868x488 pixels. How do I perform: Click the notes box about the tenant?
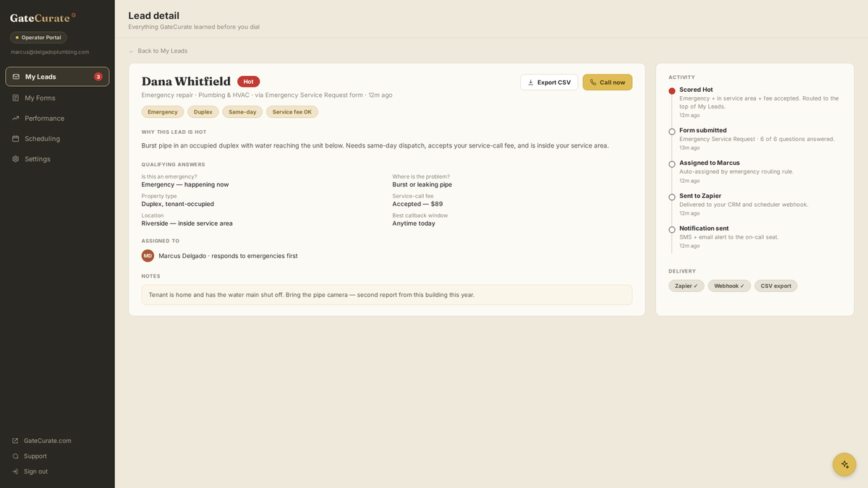tap(387, 295)
